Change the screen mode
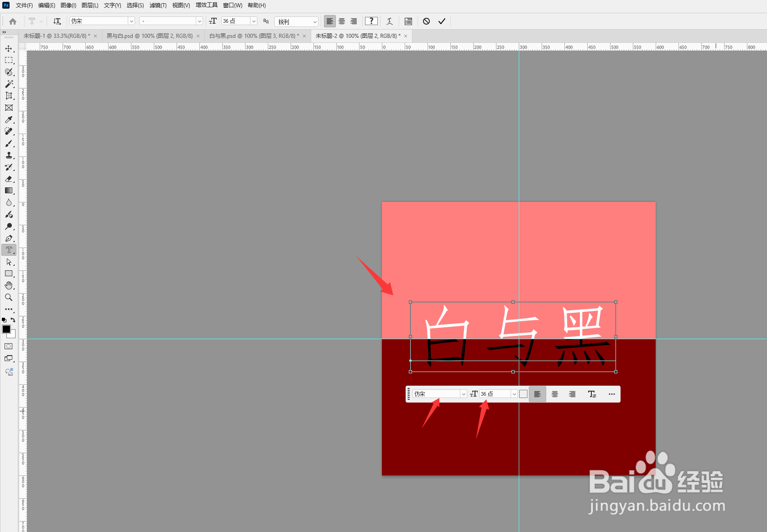The height and width of the screenshot is (532, 767). (x=9, y=359)
